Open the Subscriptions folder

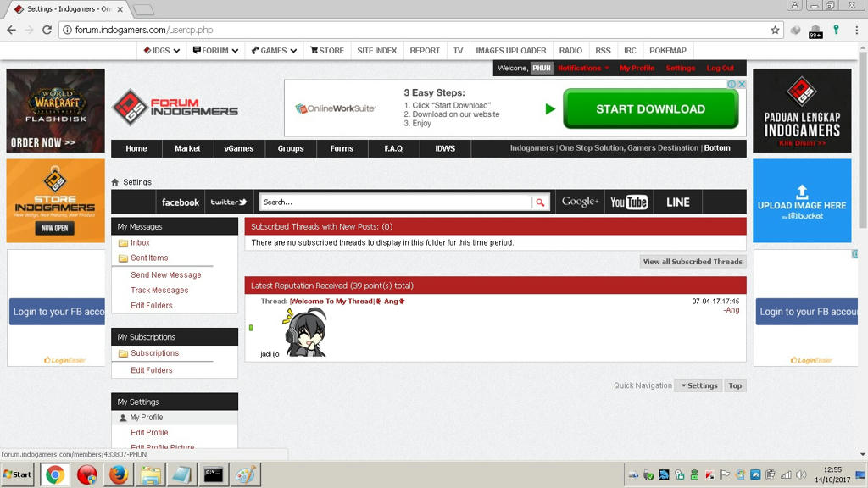click(x=155, y=353)
